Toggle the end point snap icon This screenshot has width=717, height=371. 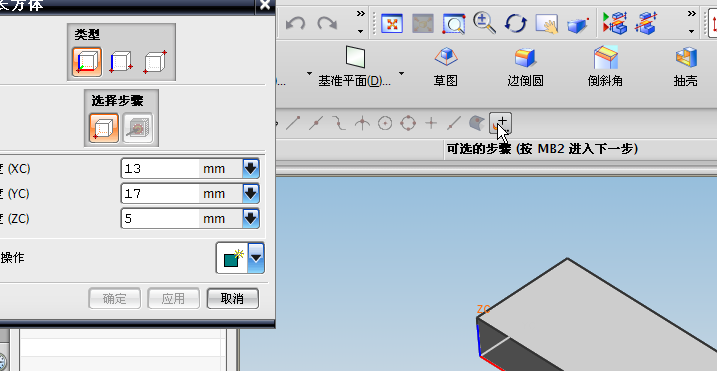point(293,123)
